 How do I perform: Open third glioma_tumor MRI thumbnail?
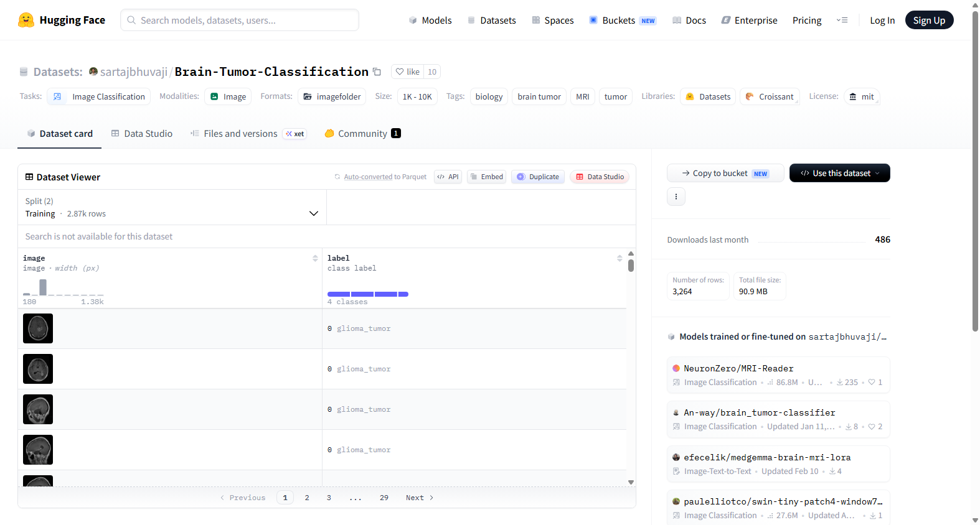(x=38, y=409)
